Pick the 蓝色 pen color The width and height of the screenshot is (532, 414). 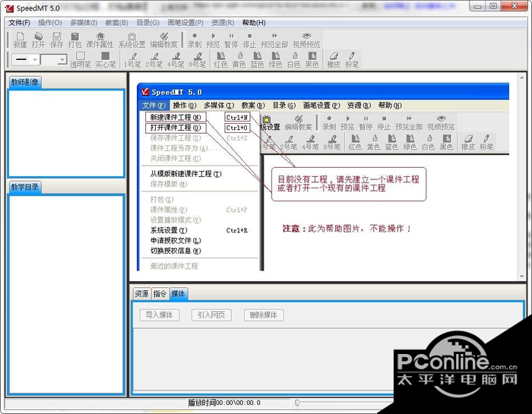(x=258, y=60)
